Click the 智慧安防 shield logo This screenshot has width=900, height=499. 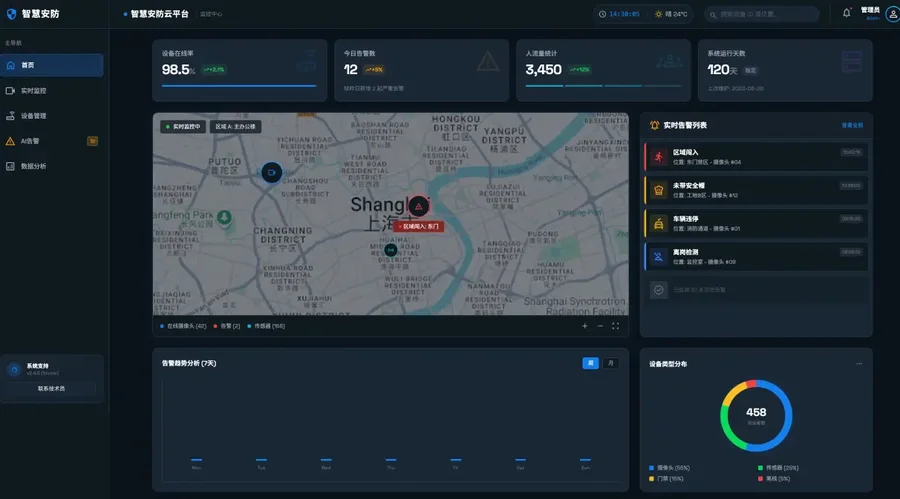[x=11, y=14]
